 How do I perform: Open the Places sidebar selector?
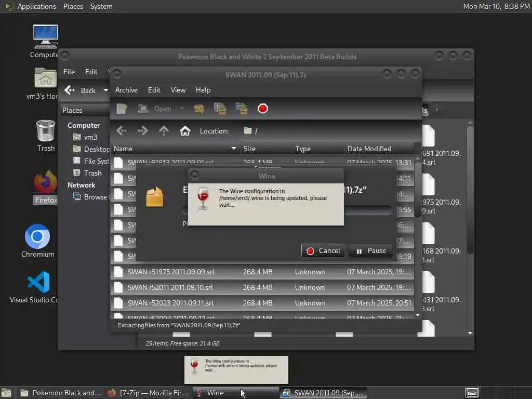85,110
